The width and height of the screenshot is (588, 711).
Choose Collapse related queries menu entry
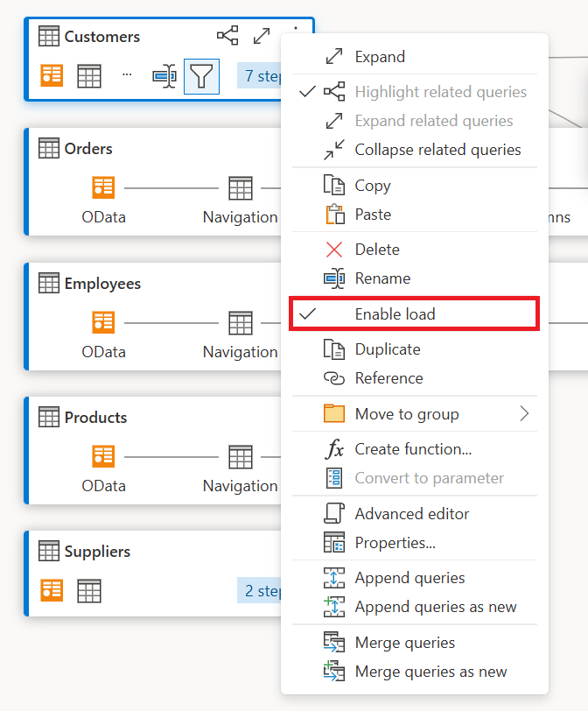[x=415, y=150]
